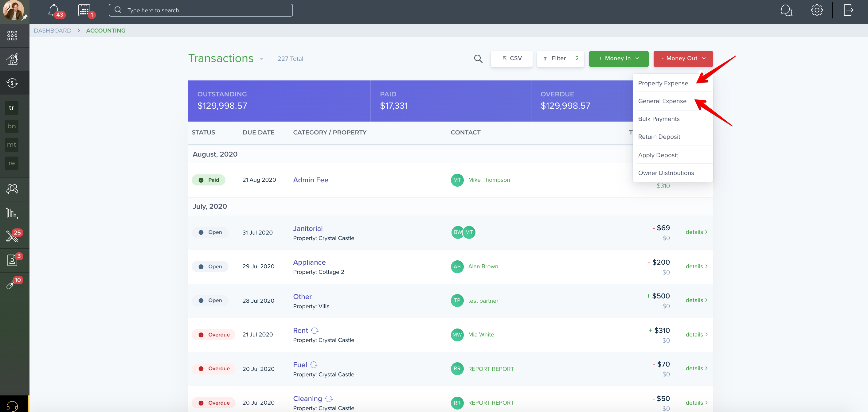Open the Admin Fee transaction
Screen dimensions: 868x412
point(310,180)
